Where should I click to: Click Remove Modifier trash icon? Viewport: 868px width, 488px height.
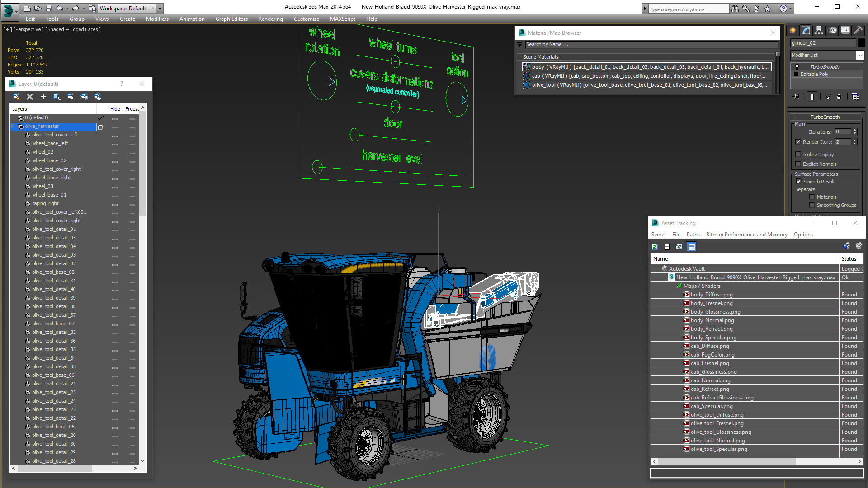coord(839,96)
